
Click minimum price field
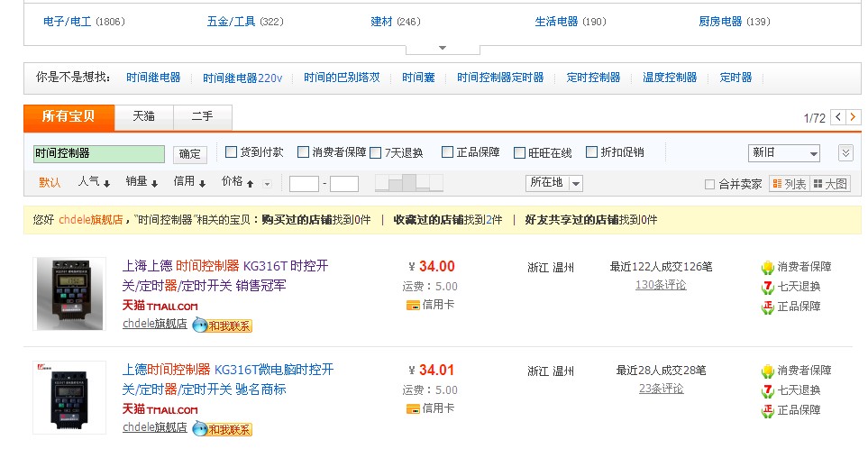point(304,184)
